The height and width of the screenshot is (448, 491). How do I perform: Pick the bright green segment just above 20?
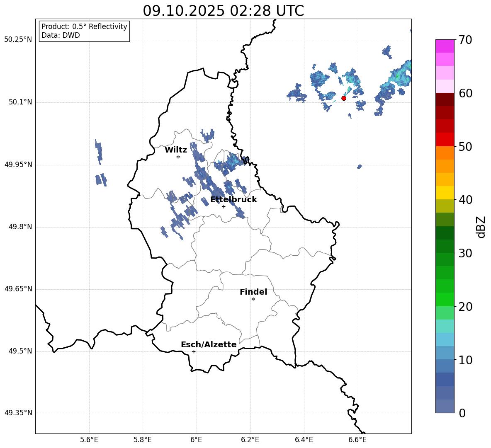(x=445, y=299)
